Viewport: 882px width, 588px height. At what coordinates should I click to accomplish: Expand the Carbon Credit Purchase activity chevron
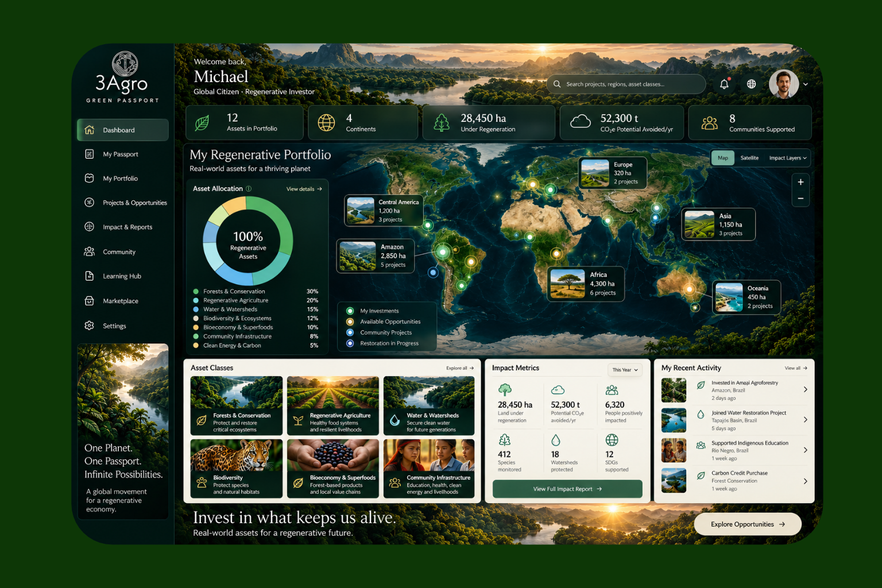806,481
